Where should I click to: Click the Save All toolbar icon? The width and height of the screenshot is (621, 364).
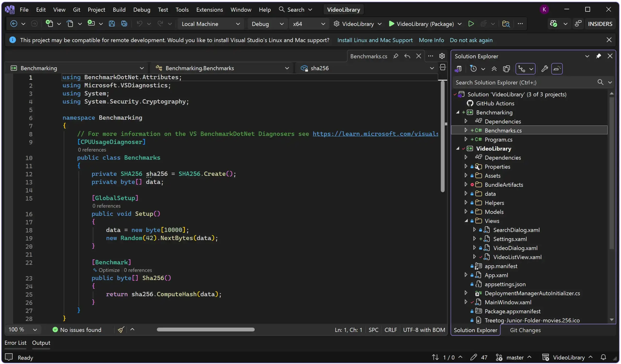click(124, 24)
